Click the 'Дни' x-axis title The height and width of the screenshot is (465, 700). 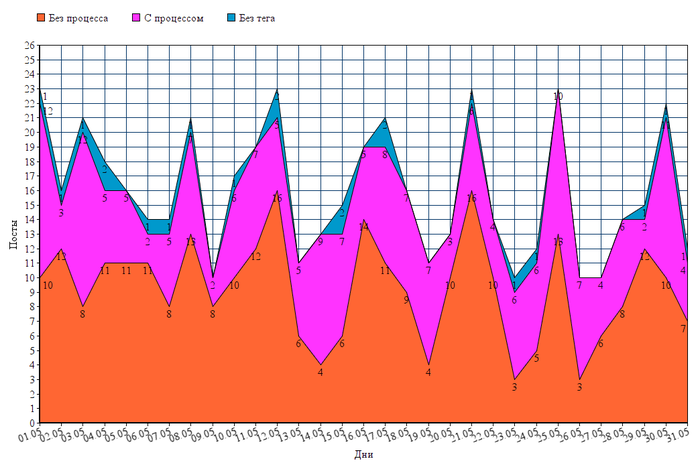(x=364, y=455)
